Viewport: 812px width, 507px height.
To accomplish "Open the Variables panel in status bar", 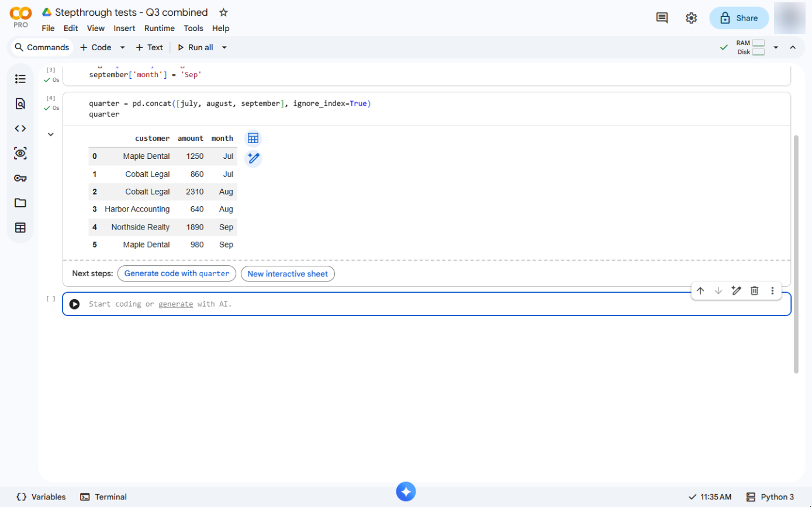I will point(41,497).
